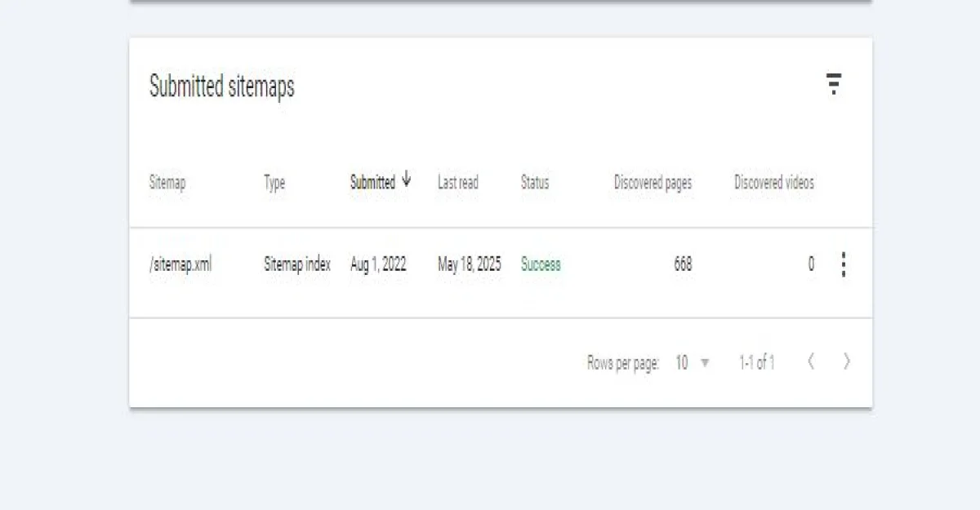Expand the rows per page dropdown arrow
The height and width of the screenshot is (510, 980).
click(705, 363)
